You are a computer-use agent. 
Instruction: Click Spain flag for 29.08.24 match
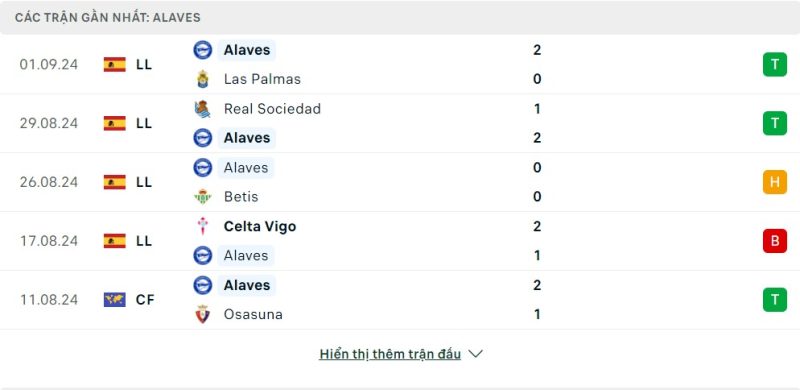click(114, 123)
